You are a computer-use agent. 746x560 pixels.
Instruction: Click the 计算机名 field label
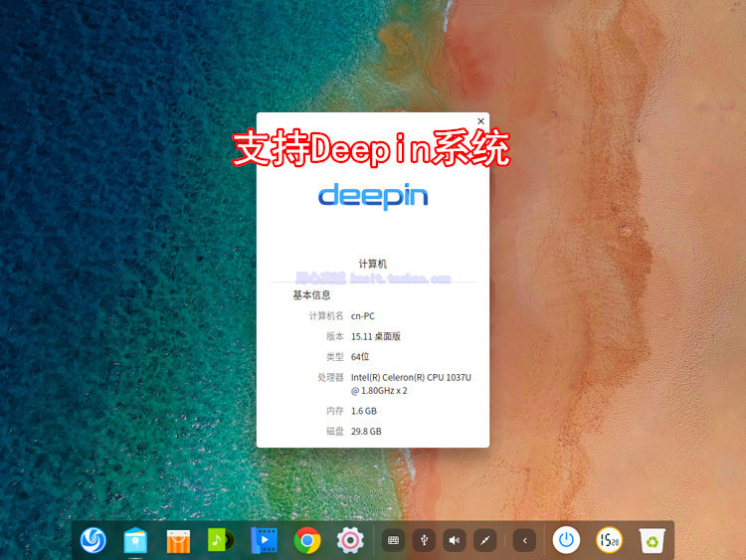pos(326,316)
